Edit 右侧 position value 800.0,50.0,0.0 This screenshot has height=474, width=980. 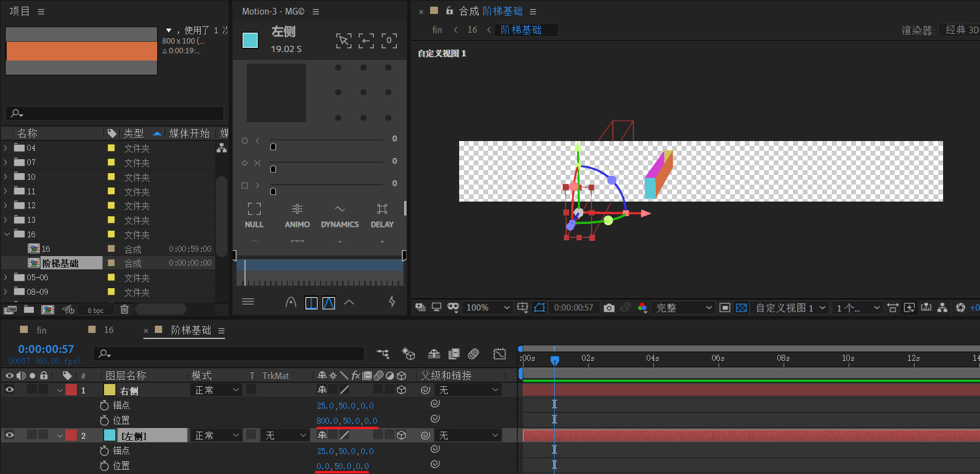347,421
